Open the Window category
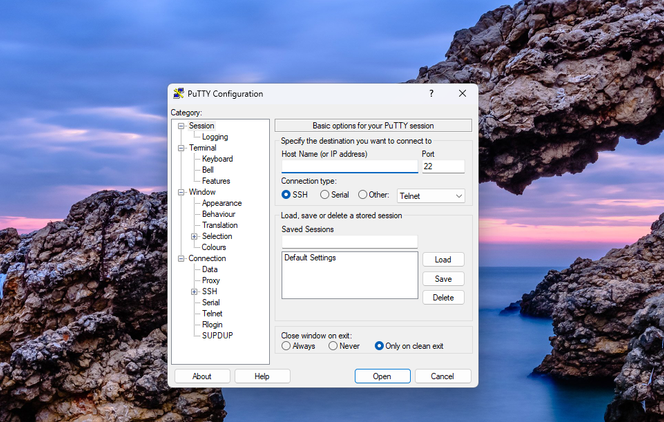The height and width of the screenshot is (422, 664). coord(202,192)
